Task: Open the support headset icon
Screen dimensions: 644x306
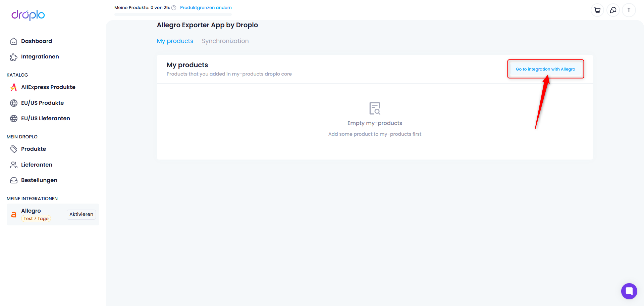Action: click(x=613, y=10)
